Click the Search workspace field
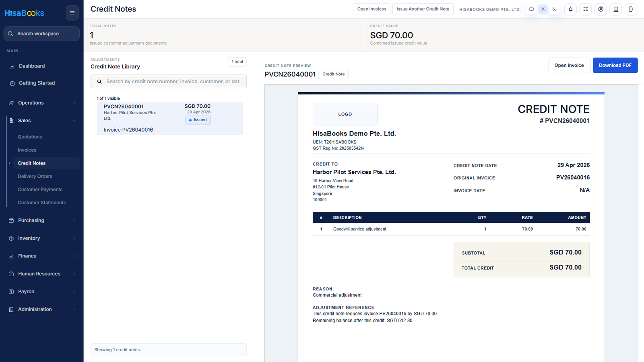The height and width of the screenshot is (362, 644). (x=42, y=34)
